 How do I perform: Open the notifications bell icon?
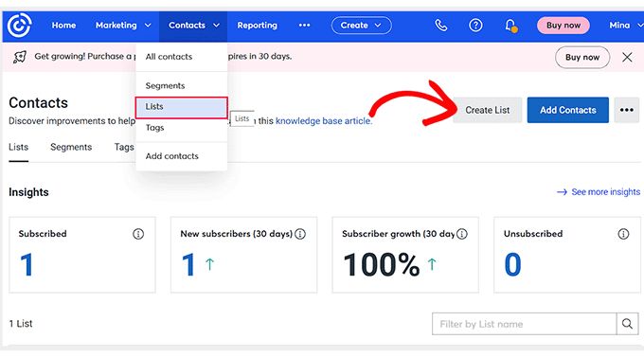coord(510,26)
